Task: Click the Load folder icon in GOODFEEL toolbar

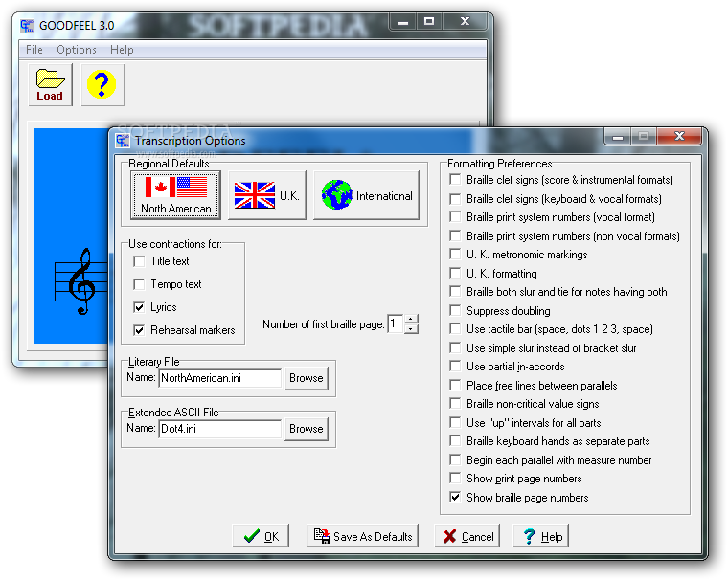Action: [50, 84]
